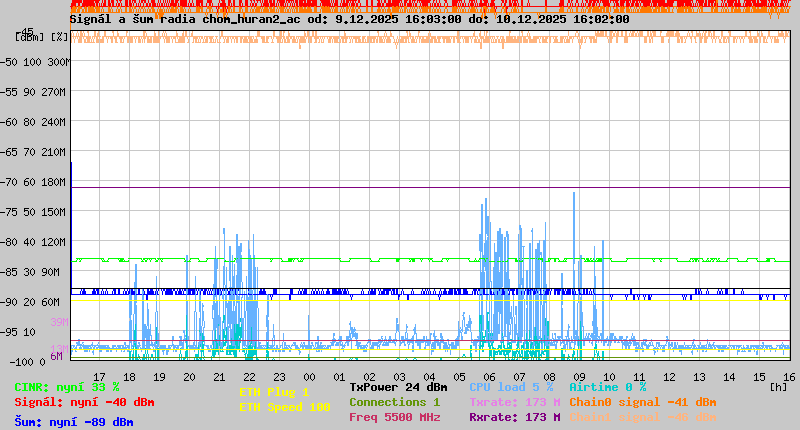
Task: Click the 09 hour mark on time axis
Action: tap(579, 376)
